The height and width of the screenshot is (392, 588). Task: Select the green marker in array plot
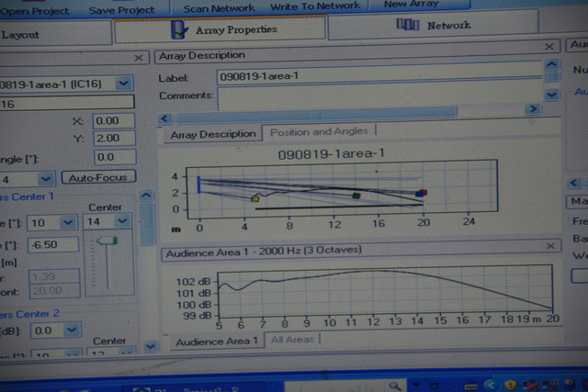(x=356, y=196)
